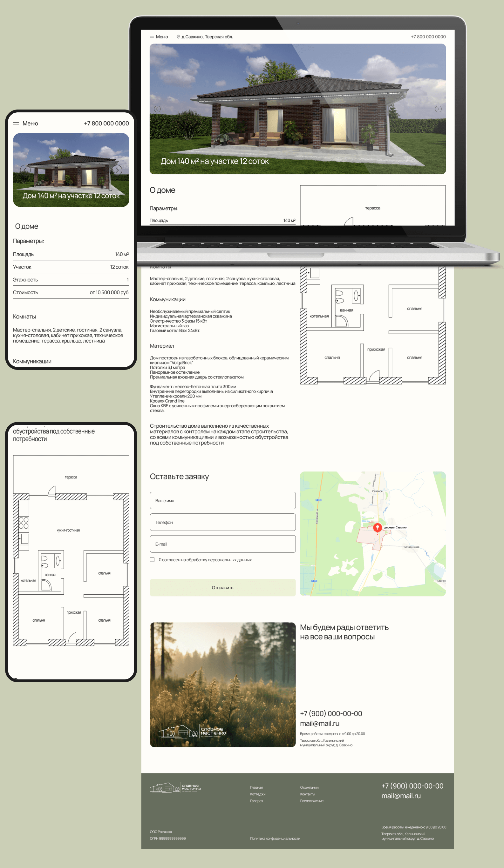This screenshot has height=868, width=504.
Task: Tap the mobile carousel left arrow
Action: [x=25, y=170]
